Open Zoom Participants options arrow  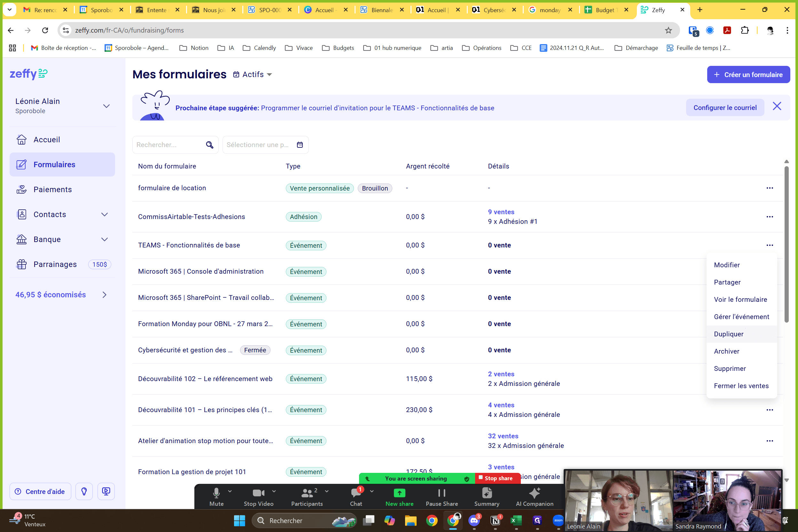point(327,491)
